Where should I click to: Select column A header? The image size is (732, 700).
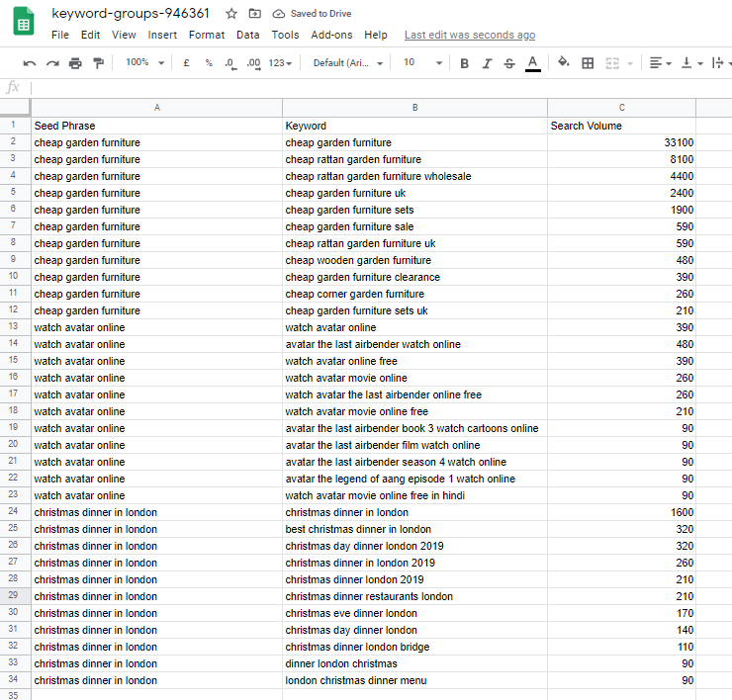157,108
